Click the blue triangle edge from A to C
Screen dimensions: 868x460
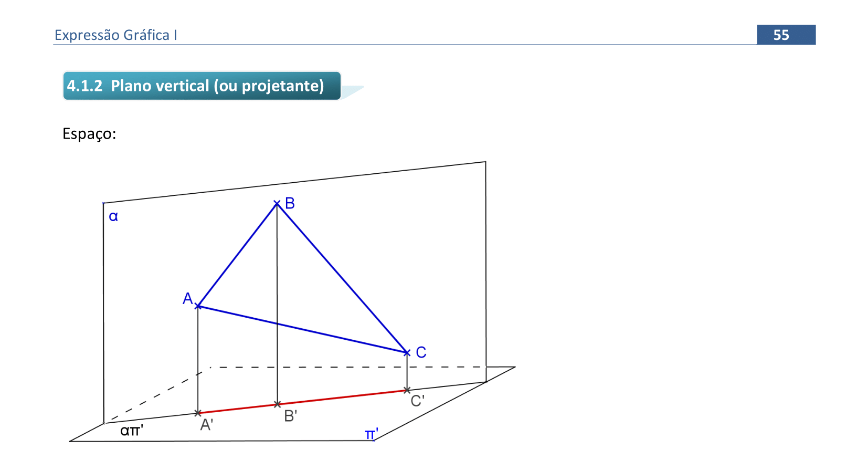click(x=302, y=329)
